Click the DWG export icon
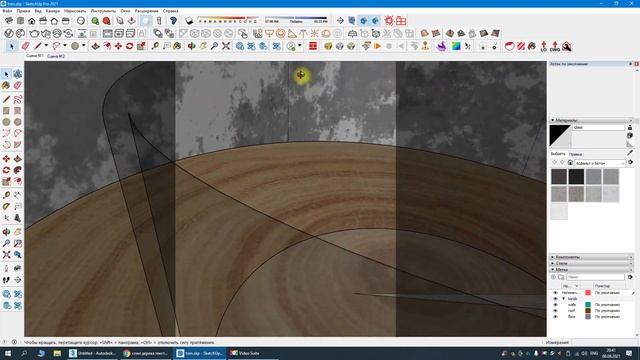Screen dimensions: 640x360 click(555, 46)
